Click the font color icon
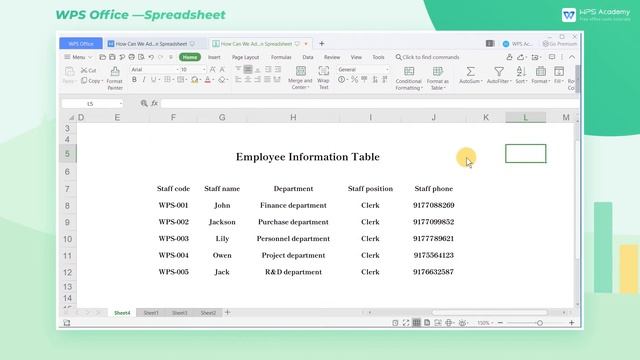Screen dimensions: 640x360 (207, 80)
